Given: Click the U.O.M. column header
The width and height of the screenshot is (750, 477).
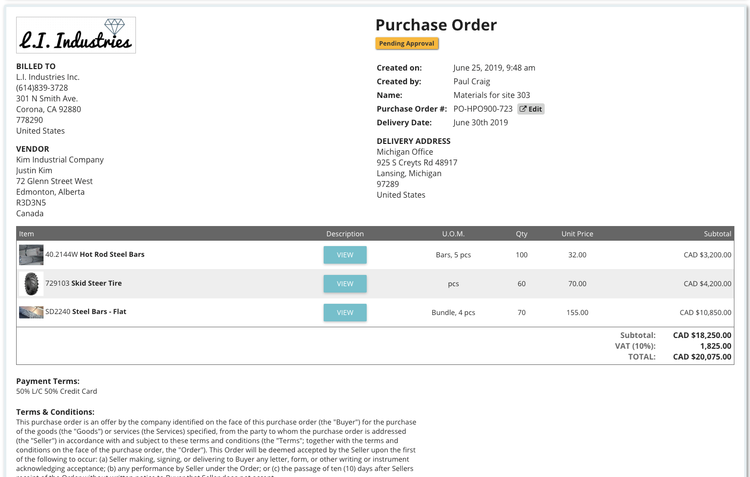Looking at the screenshot, I should [x=453, y=234].
